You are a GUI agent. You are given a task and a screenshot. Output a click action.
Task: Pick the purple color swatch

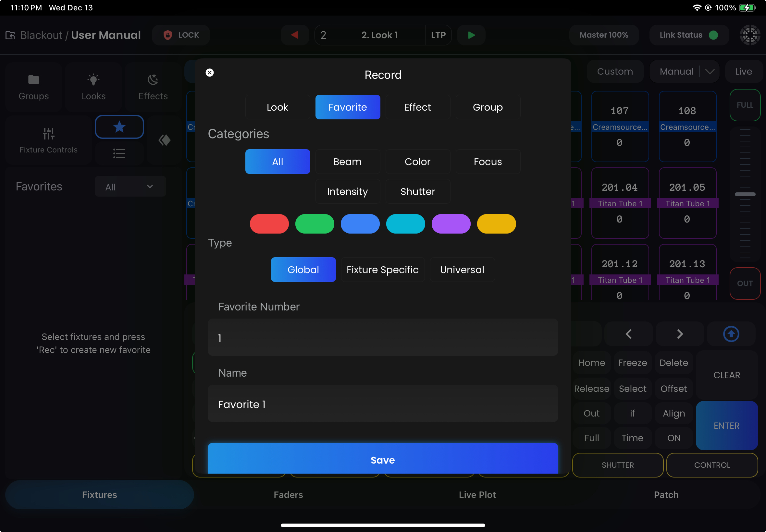[x=451, y=224]
